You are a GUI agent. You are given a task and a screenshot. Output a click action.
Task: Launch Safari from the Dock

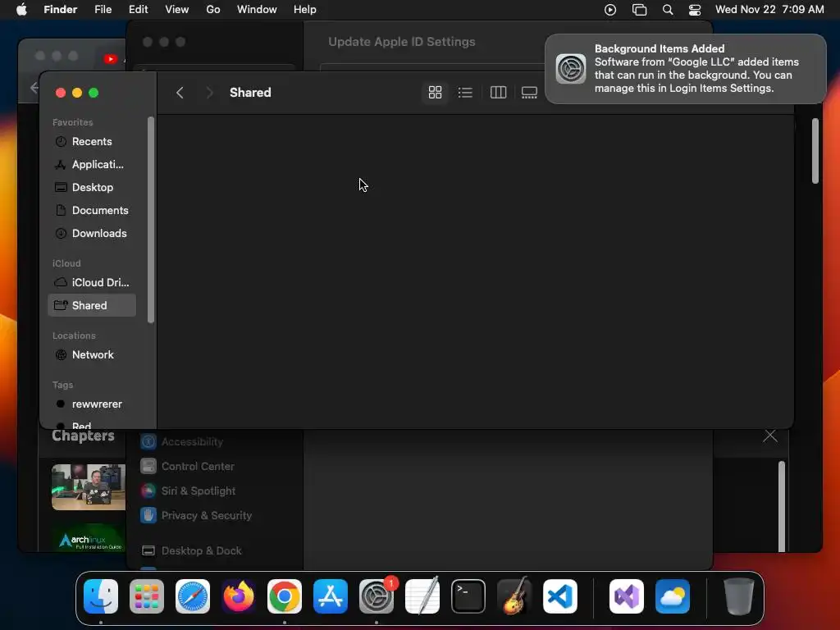point(193,596)
